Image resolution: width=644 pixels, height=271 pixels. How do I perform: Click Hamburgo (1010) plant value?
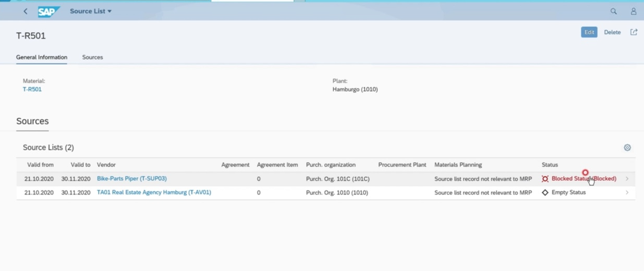tap(355, 89)
